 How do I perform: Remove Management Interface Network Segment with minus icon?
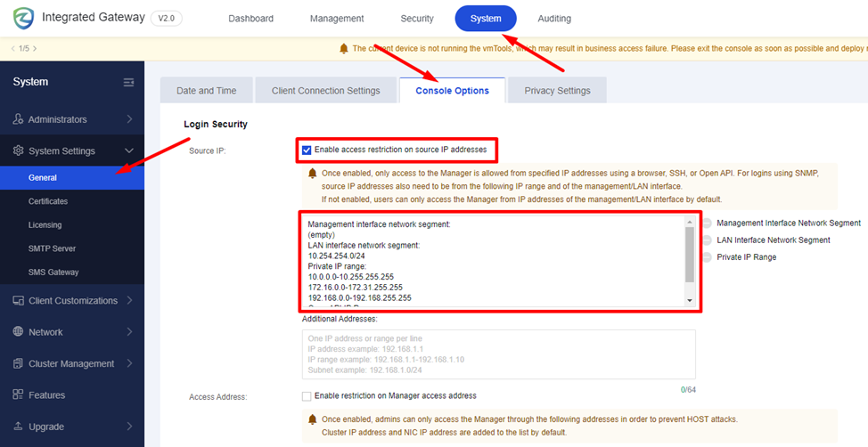pos(707,223)
